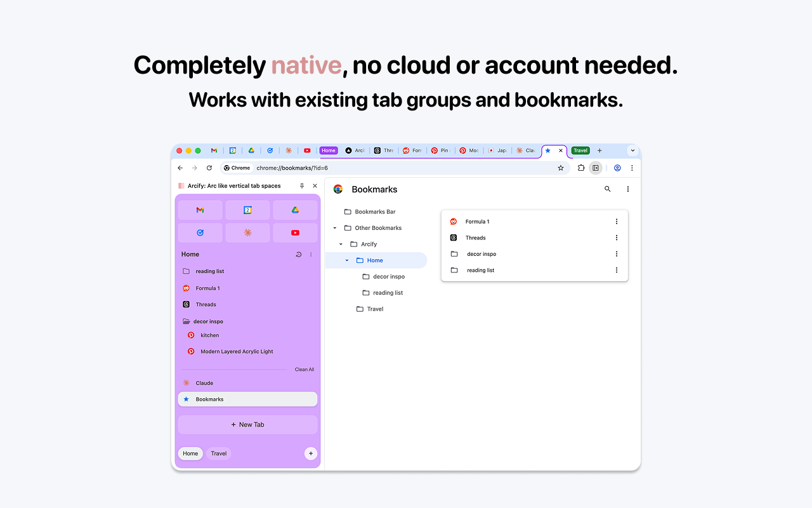Switch to the pinned Google Calendar tab

point(233,150)
